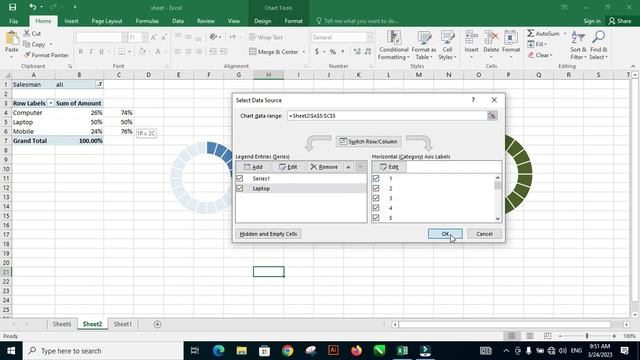Apply Percent Style number format
This screenshot has height=360, width=640.
coord(333,52)
